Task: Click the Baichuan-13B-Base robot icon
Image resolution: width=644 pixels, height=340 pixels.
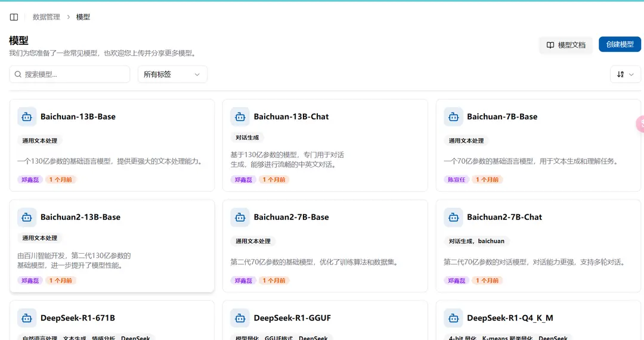Action: (x=27, y=117)
